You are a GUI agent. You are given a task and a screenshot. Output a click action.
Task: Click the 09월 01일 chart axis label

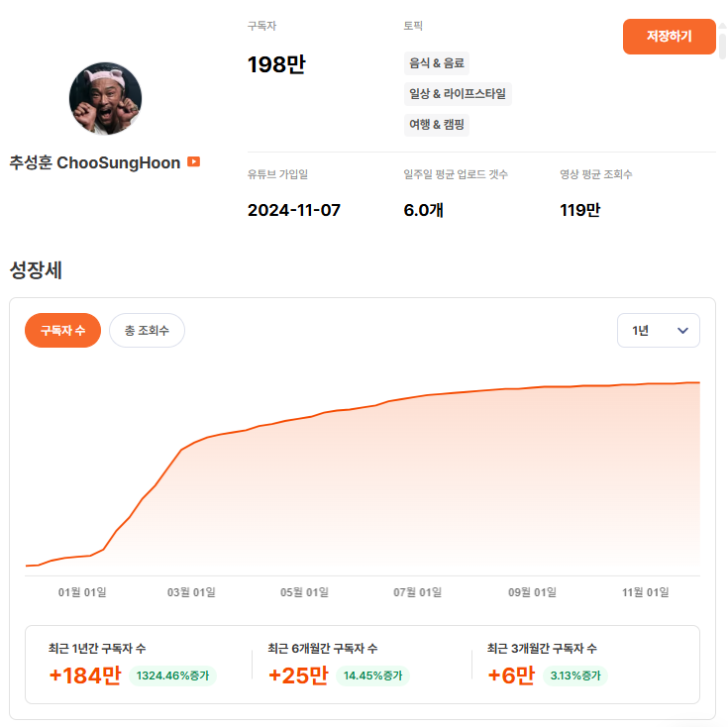coord(533,592)
